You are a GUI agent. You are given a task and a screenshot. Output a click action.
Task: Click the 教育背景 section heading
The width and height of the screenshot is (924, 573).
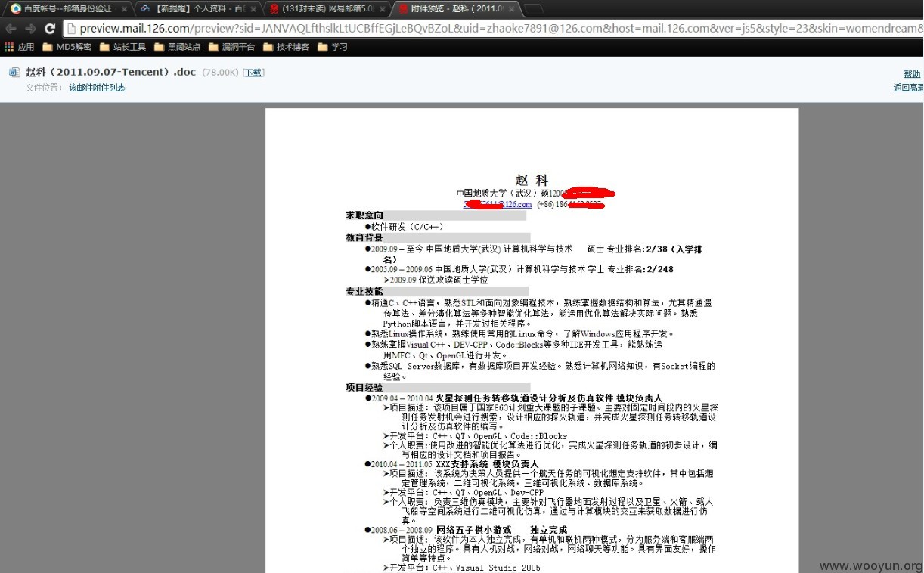pyautogui.click(x=364, y=237)
